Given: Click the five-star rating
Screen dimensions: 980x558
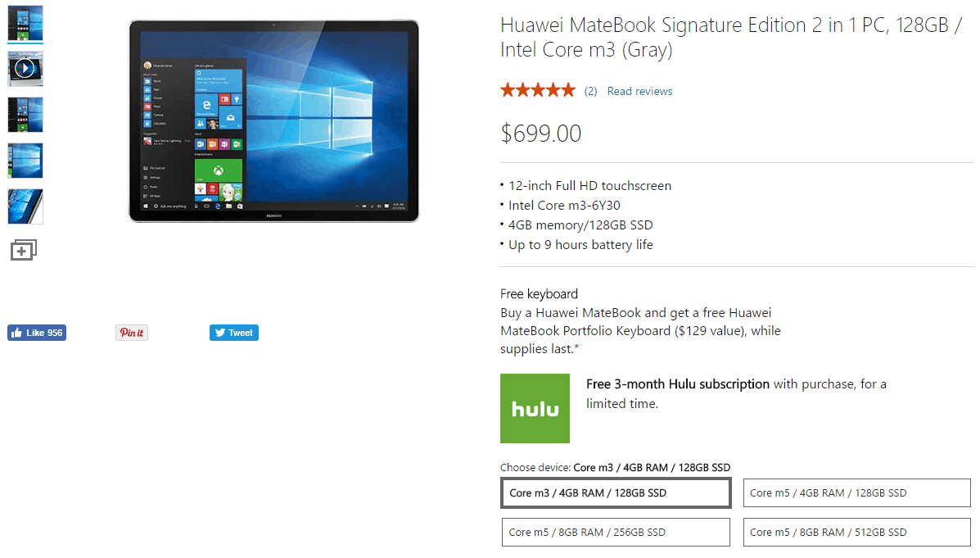Looking at the screenshot, I should click(538, 91).
